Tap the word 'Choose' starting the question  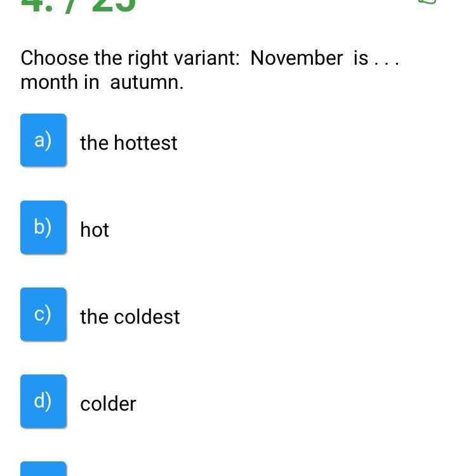55,58
